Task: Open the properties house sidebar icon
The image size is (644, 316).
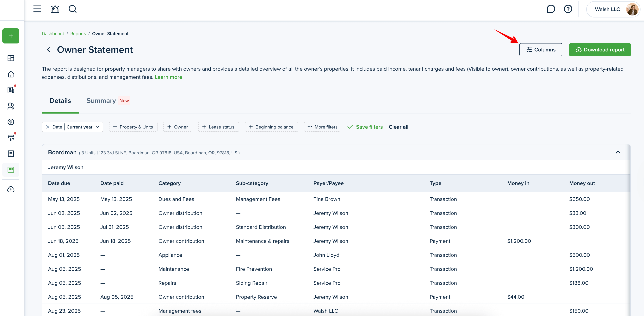Action: pos(11,74)
